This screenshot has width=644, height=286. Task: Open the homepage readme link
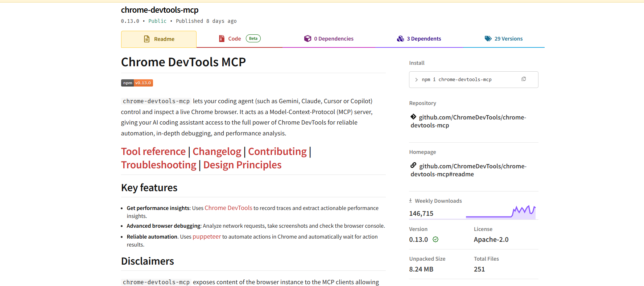pos(468,170)
